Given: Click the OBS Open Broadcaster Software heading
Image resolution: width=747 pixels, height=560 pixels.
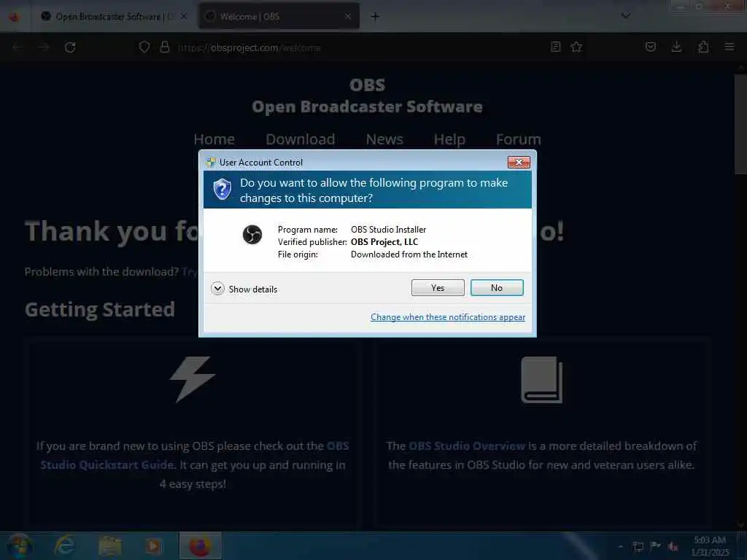Looking at the screenshot, I should (368, 96).
